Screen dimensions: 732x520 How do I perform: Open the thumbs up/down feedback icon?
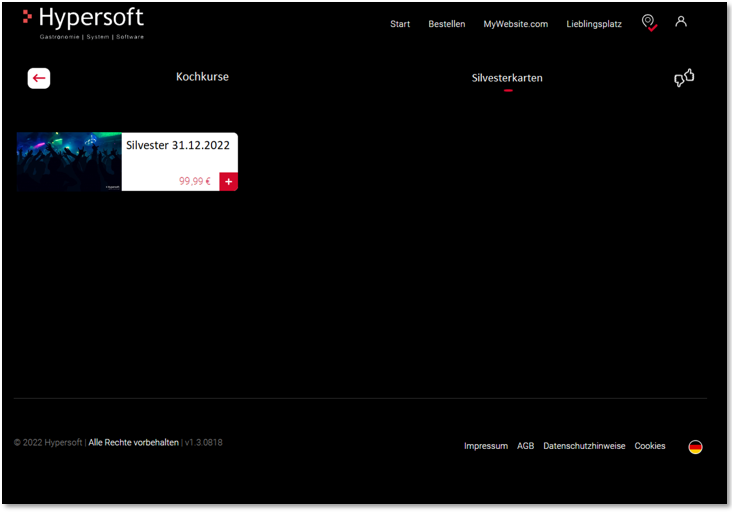(x=684, y=77)
